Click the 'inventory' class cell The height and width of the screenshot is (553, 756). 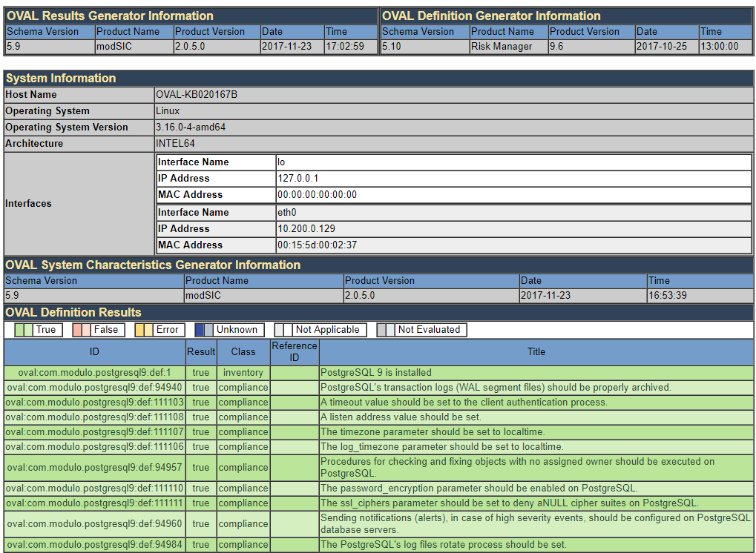243,373
